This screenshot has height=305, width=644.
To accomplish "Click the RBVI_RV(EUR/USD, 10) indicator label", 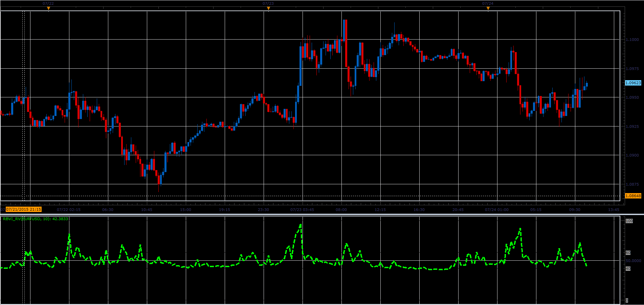I will click(36, 219).
